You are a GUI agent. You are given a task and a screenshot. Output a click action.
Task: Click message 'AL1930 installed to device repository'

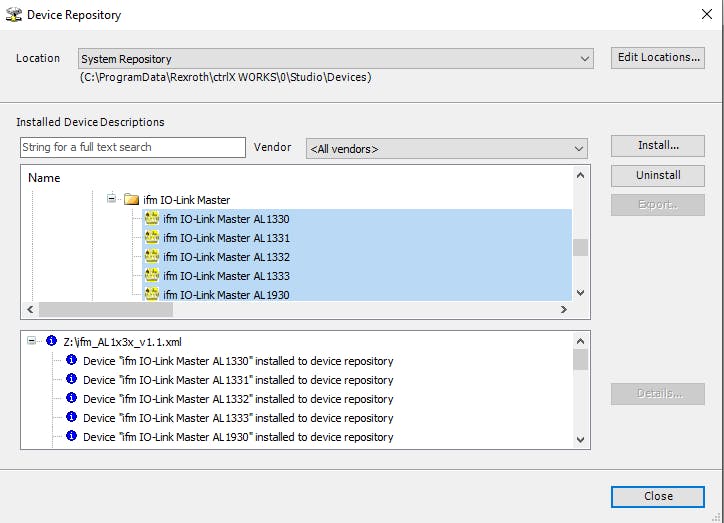click(238, 437)
